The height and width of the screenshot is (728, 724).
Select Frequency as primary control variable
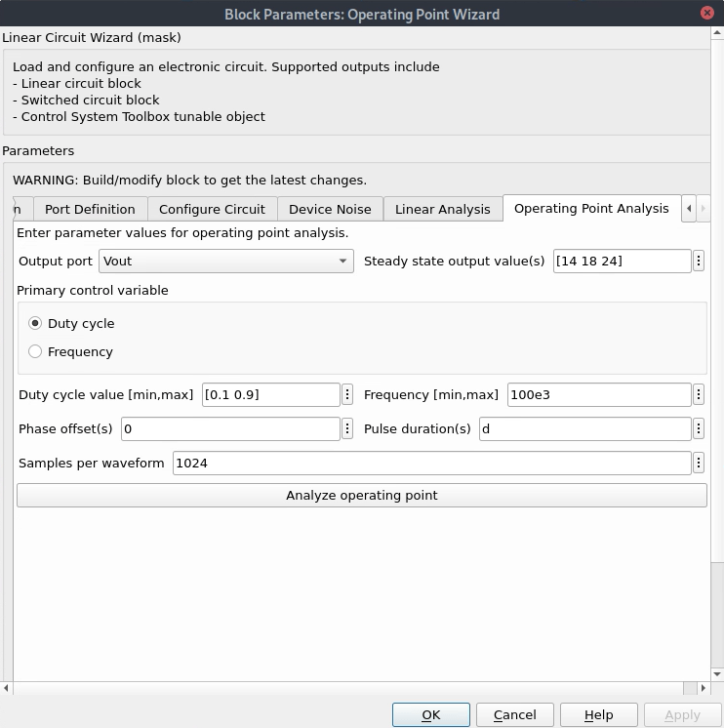click(36, 351)
